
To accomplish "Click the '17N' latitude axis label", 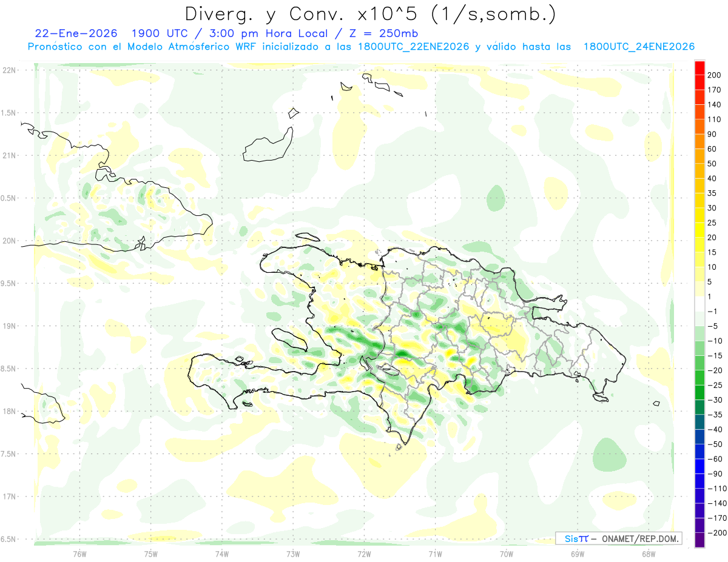I will point(8,497).
